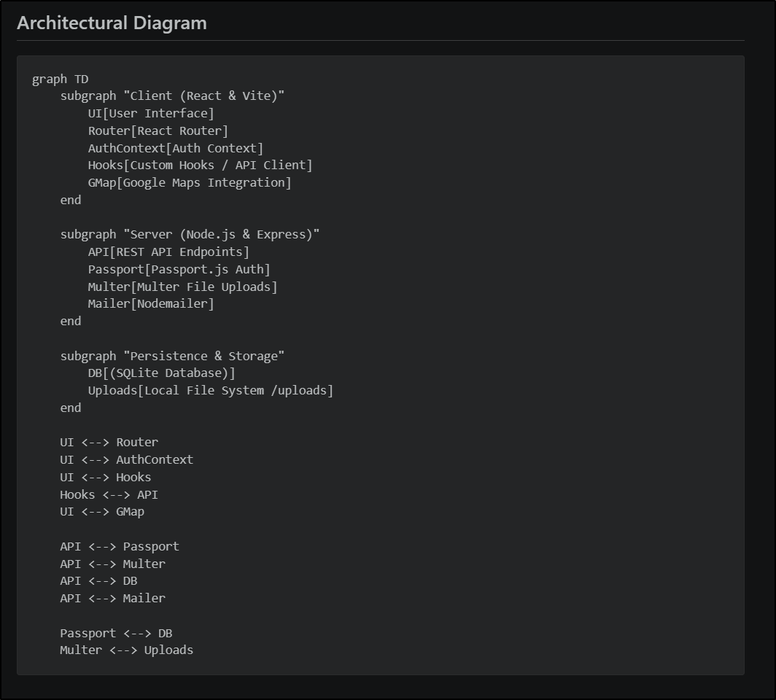Click the Persistence & Storage subgraph line

click(x=172, y=356)
